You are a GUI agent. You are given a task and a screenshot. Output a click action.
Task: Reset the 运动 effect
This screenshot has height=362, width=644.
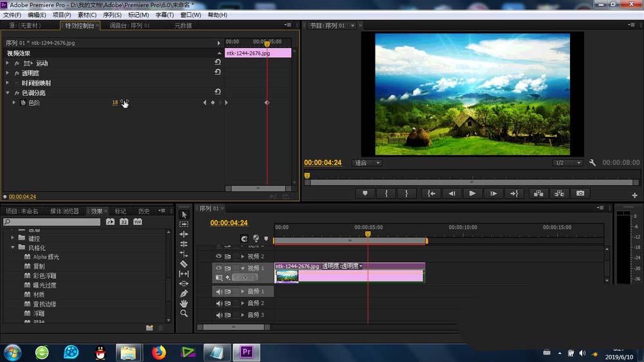[218, 62]
